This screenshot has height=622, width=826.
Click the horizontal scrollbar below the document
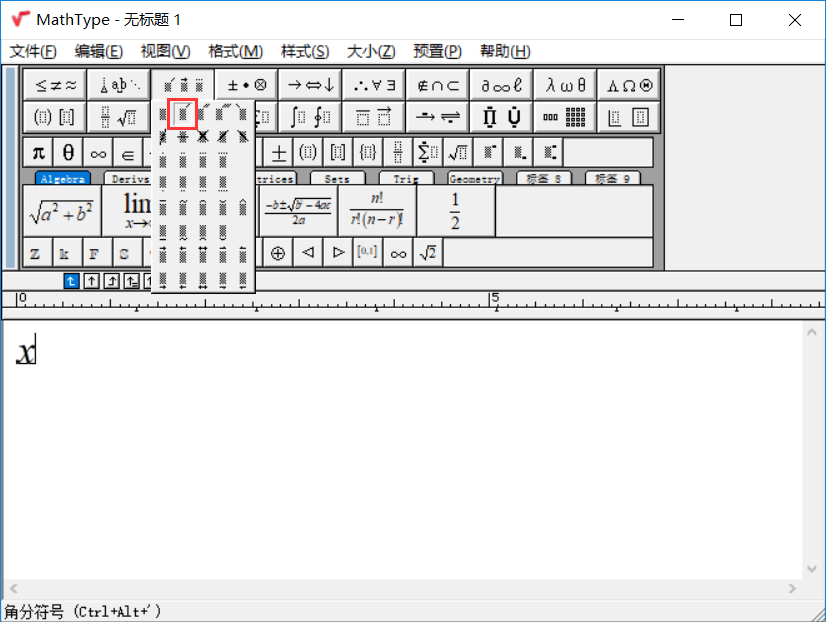[400, 590]
